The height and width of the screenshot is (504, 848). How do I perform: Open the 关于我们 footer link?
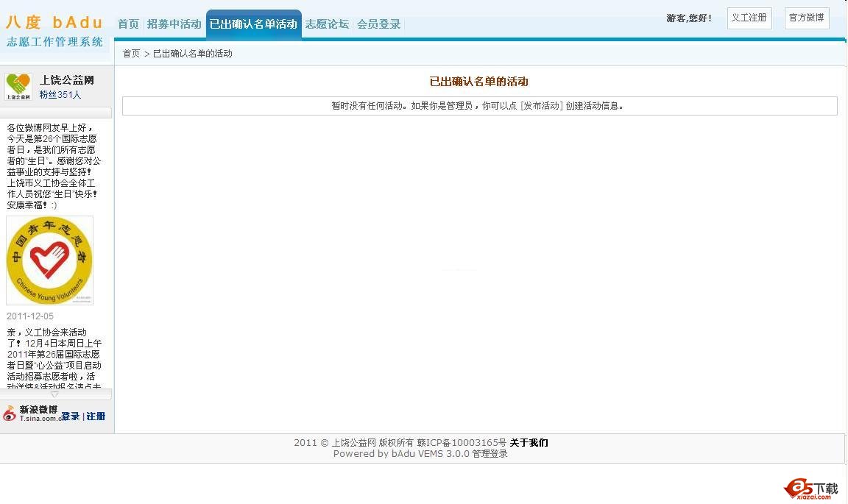point(529,442)
